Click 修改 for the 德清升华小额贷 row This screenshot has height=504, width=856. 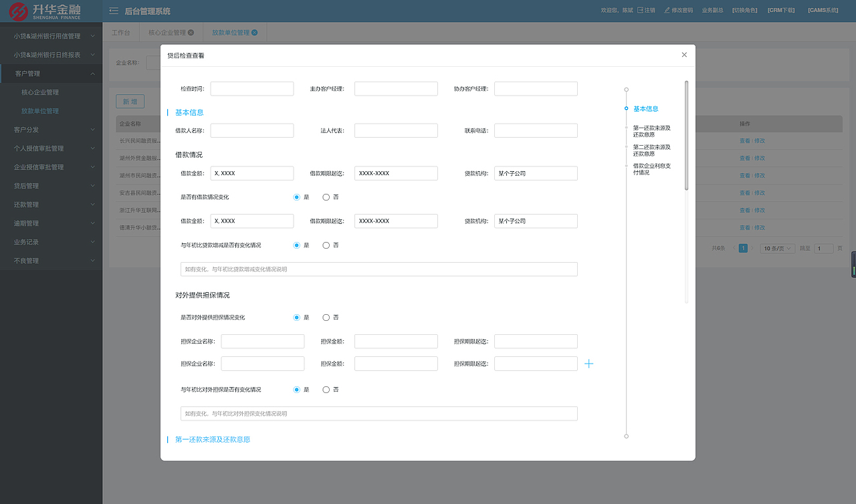[759, 228]
